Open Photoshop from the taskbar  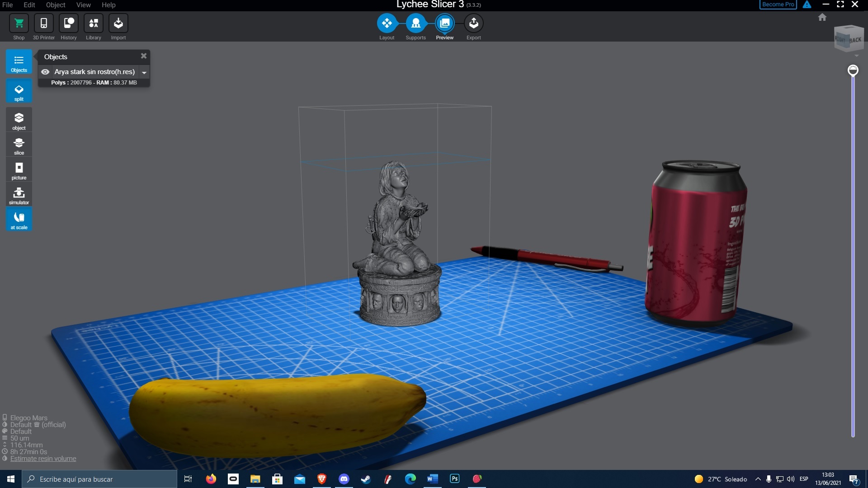click(x=455, y=479)
